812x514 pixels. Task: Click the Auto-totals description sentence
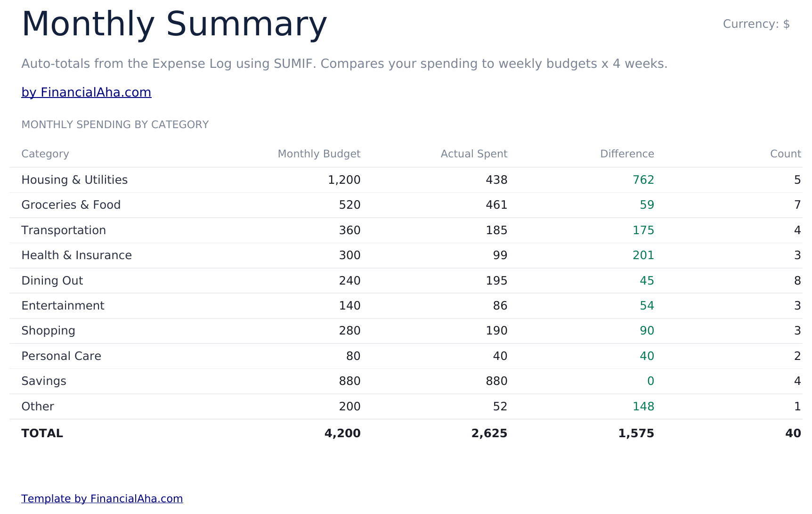(x=344, y=64)
